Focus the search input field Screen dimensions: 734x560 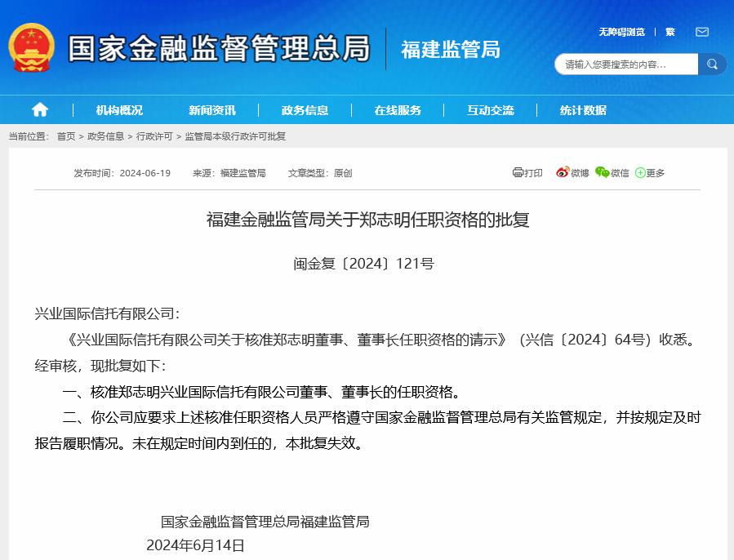click(x=626, y=64)
